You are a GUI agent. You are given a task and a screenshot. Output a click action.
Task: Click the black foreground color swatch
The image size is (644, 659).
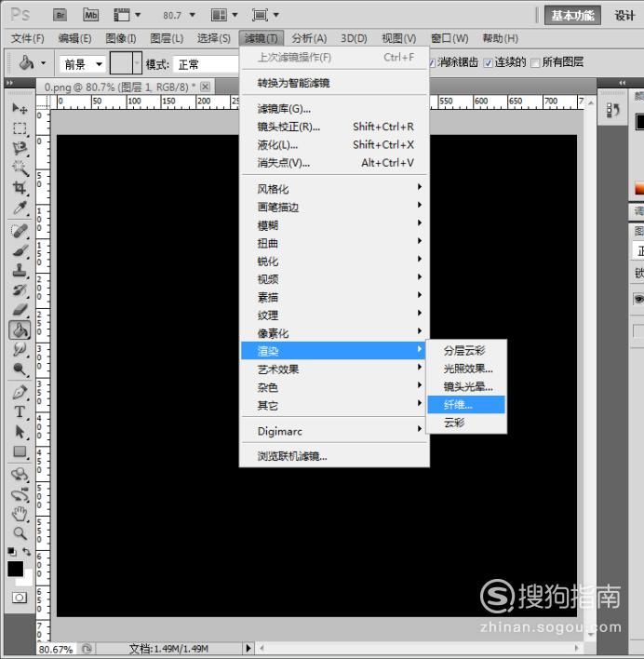pyautogui.click(x=15, y=569)
